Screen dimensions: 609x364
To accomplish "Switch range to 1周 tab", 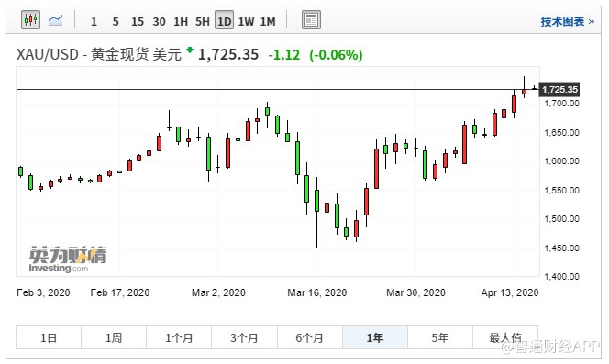I will [114, 337].
